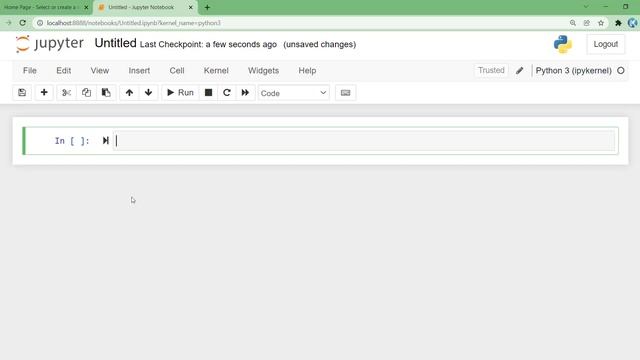Viewport: 640px width, 360px height.
Task: Open the Insert menu
Action: pyautogui.click(x=139, y=71)
